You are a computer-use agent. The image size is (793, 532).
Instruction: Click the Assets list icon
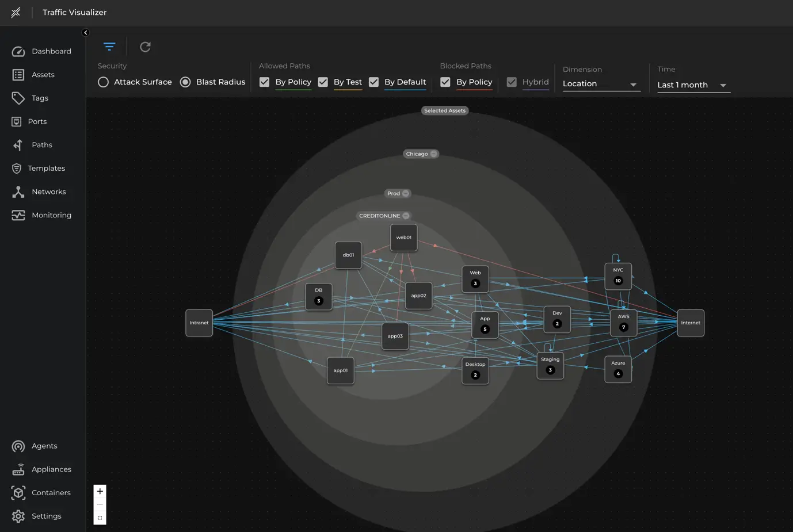pos(18,75)
